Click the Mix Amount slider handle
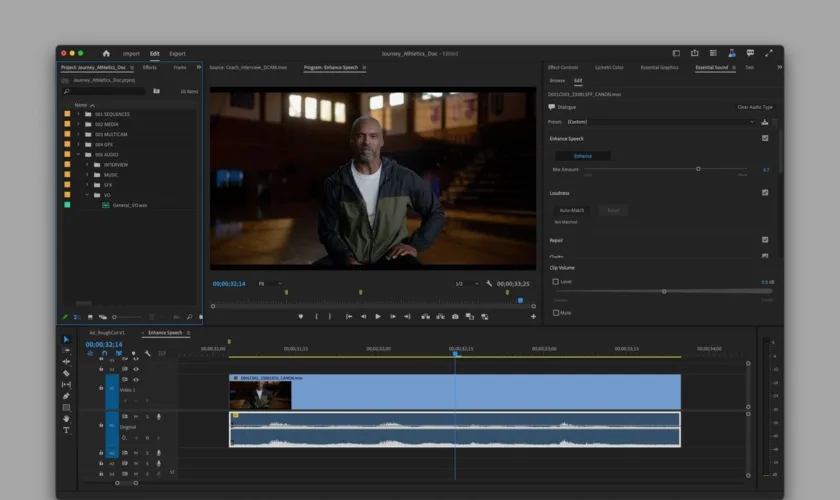Viewport: 840px width, 500px height. coord(698,169)
